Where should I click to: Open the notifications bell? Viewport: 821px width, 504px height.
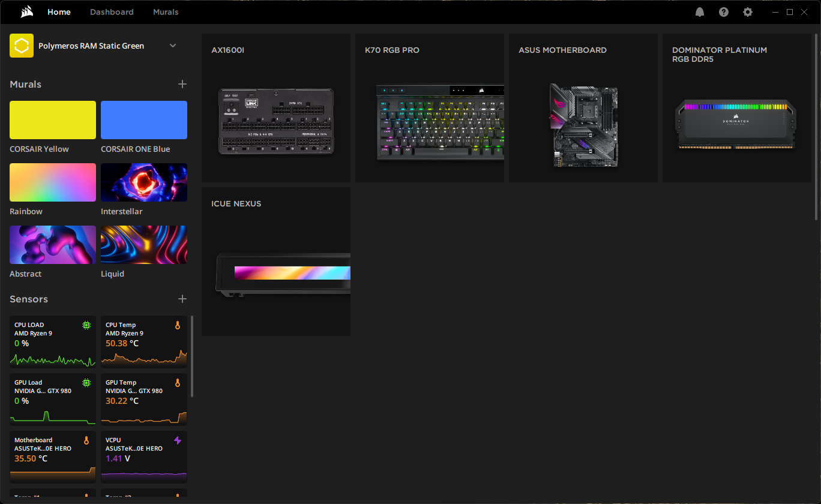click(700, 12)
